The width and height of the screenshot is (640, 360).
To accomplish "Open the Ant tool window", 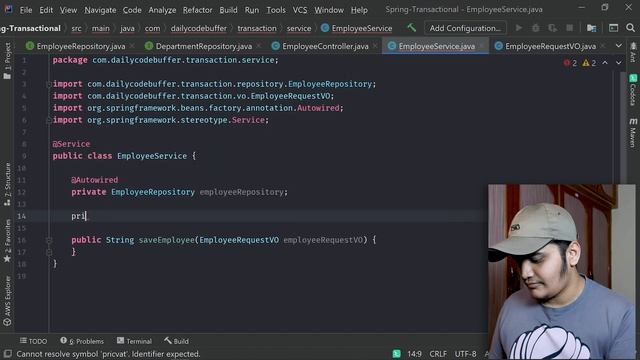I will (633, 52).
